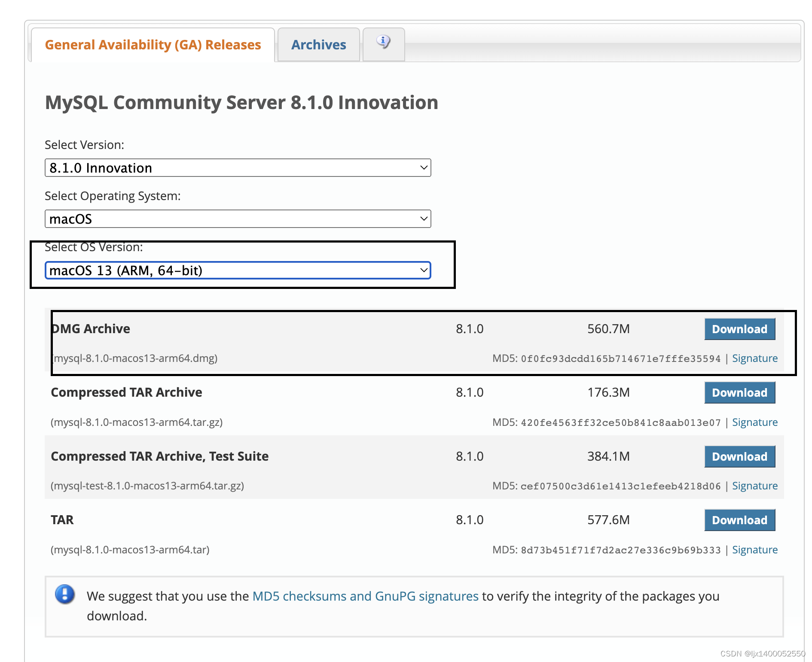The height and width of the screenshot is (662, 812).
Task: Download the TAR package
Action: click(740, 520)
